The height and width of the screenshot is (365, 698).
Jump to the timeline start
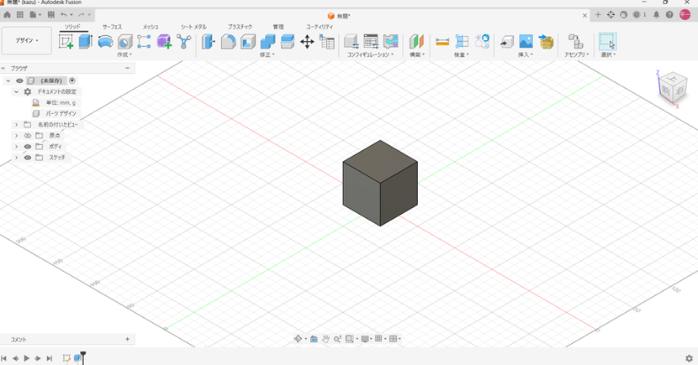pyautogui.click(x=4, y=358)
